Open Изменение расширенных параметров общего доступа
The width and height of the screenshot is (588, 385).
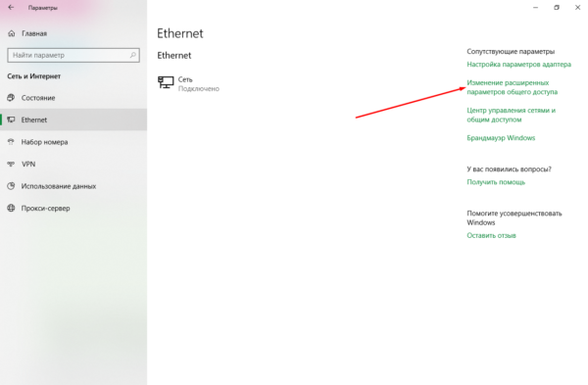click(x=512, y=87)
